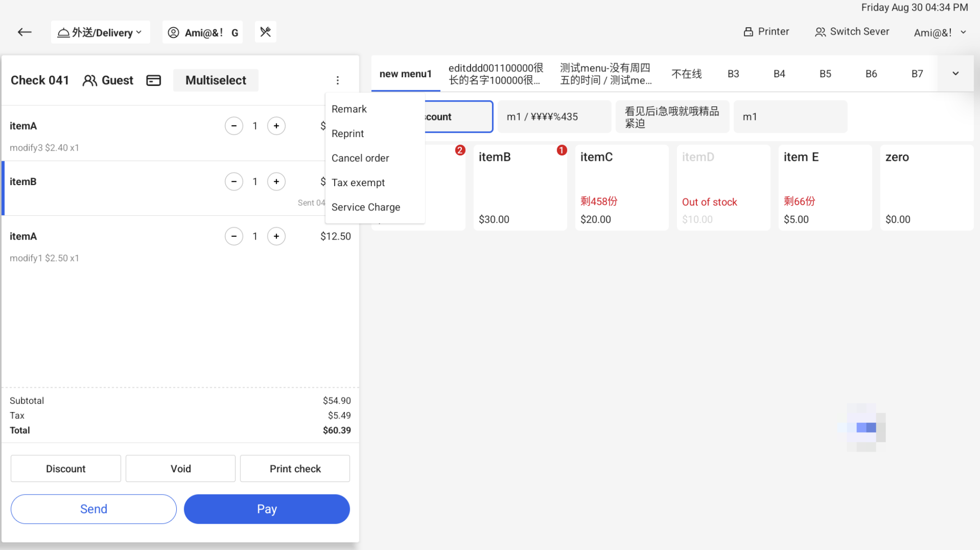Click the Multiselect button
The width and height of the screenshot is (980, 550).
(216, 80)
